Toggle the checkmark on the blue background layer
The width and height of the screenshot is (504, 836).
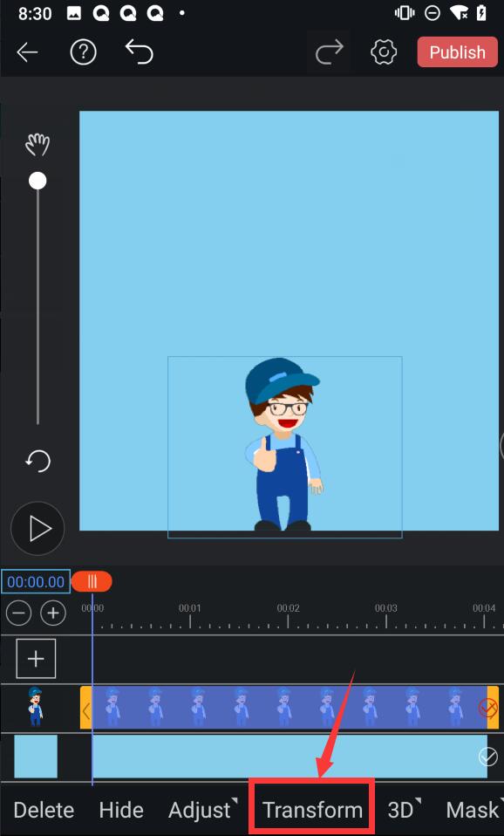pyautogui.click(x=488, y=757)
